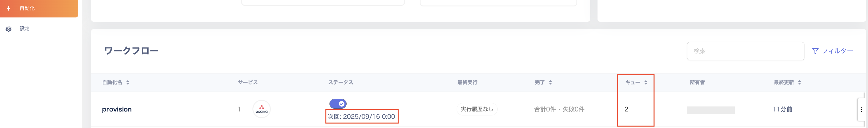Sort by 自動化名 column arrows
This screenshot has width=868, height=128.
pyautogui.click(x=128, y=82)
